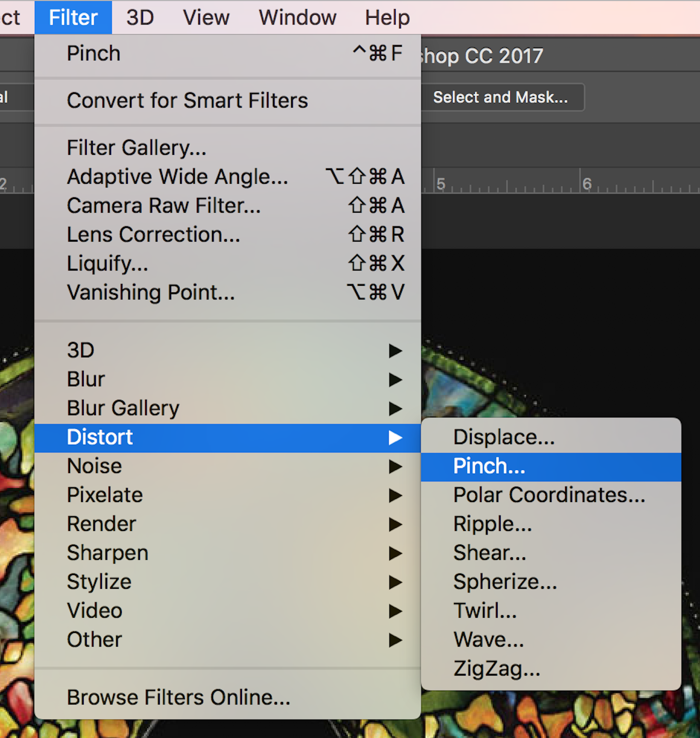This screenshot has width=700, height=738.
Task: Open the ZigZag filter
Action: [x=497, y=669]
